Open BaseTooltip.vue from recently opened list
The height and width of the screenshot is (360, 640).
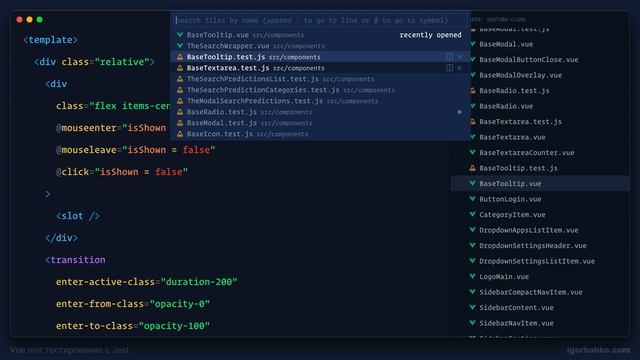tap(320, 35)
